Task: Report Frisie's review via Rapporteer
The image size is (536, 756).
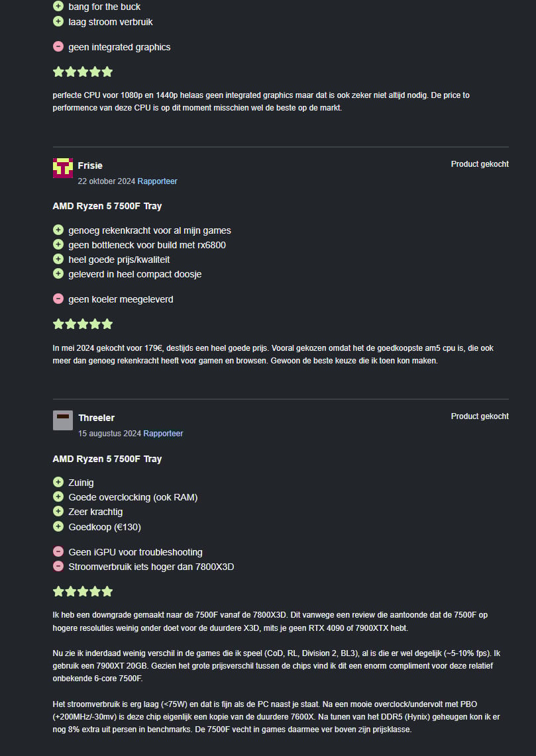Action: point(157,181)
